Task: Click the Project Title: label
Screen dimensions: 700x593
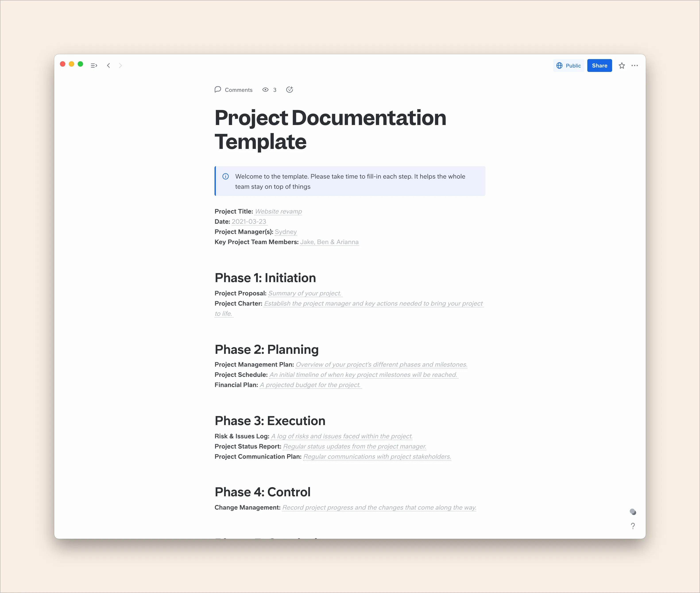Action: click(x=234, y=212)
